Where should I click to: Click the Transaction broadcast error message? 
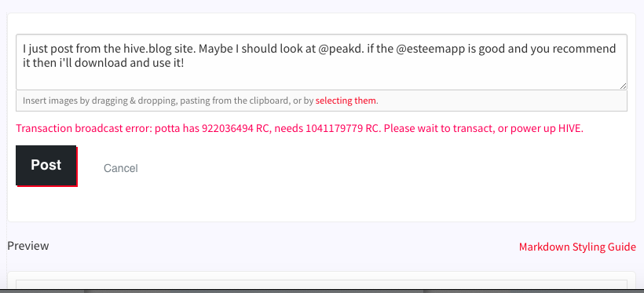coord(299,129)
